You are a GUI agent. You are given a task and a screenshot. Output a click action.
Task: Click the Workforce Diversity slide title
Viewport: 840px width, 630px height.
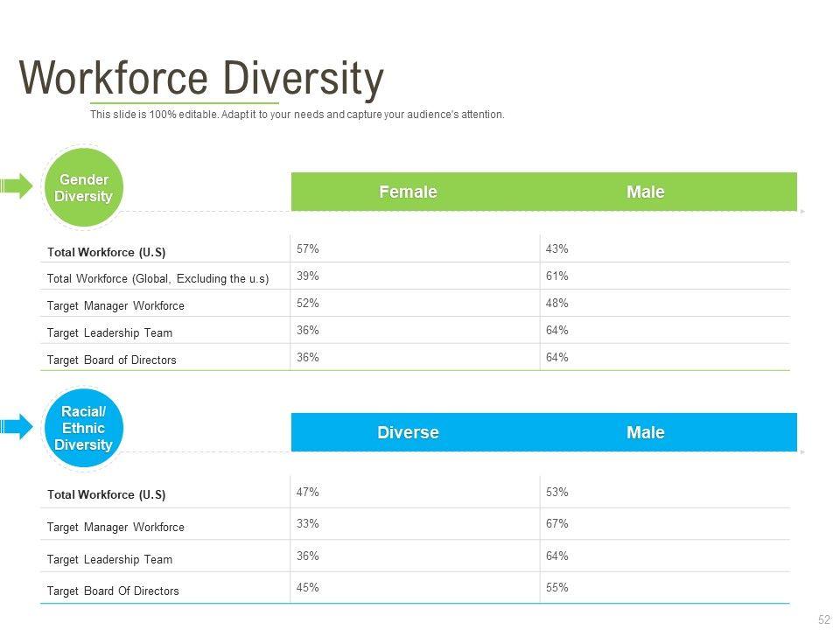pos(201,79)
